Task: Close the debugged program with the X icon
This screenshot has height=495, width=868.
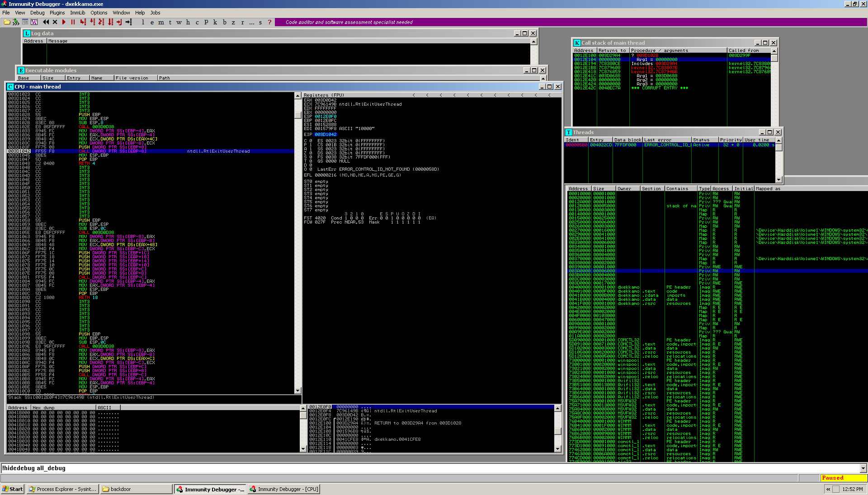Action: [x=55, y=22]
